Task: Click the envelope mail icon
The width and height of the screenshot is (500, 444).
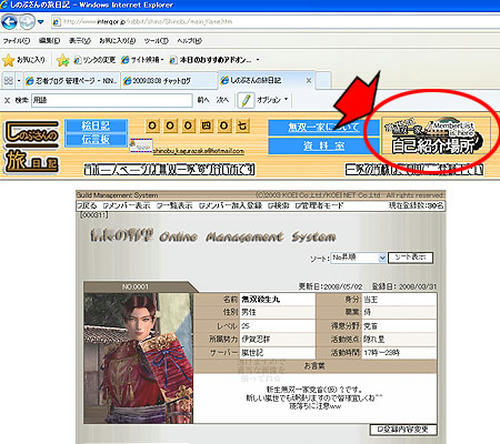Action: click(x=141, y=146)
